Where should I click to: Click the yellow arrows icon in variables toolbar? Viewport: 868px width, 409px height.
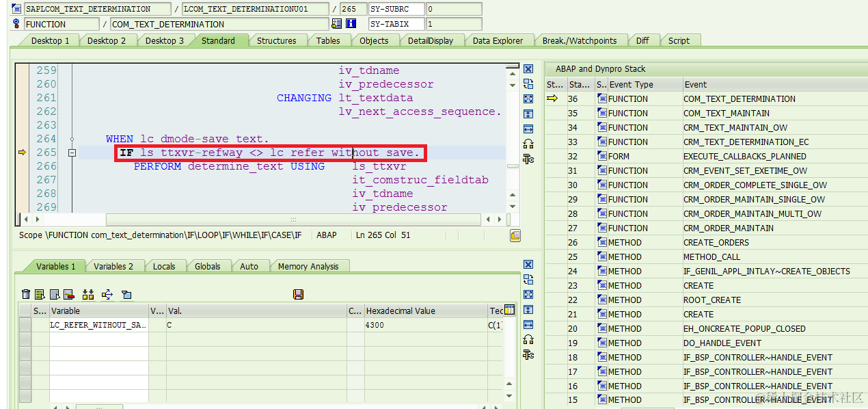click(87, 294)
